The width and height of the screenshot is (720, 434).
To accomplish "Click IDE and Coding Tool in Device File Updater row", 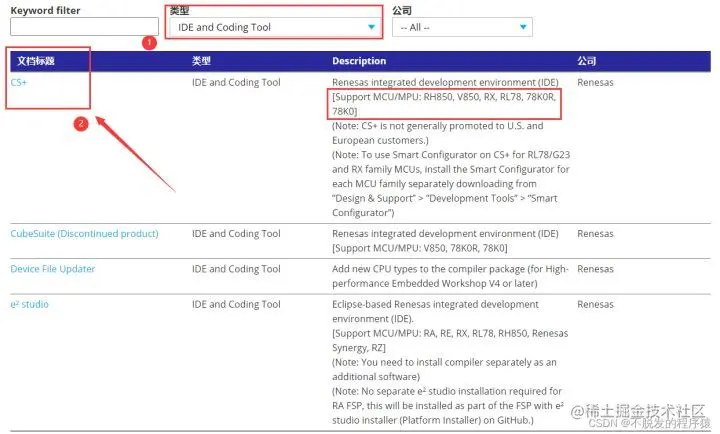I will (x=236, y=269).
